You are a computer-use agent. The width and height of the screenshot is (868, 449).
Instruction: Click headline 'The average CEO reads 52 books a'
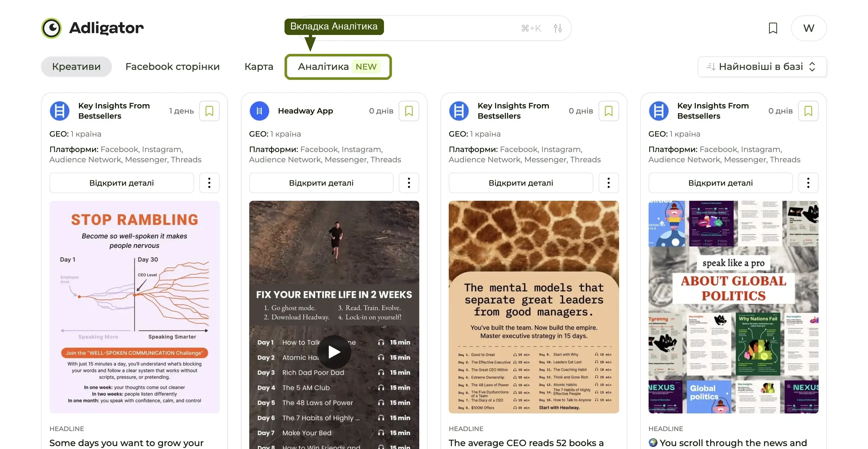[x=526, y=443]
